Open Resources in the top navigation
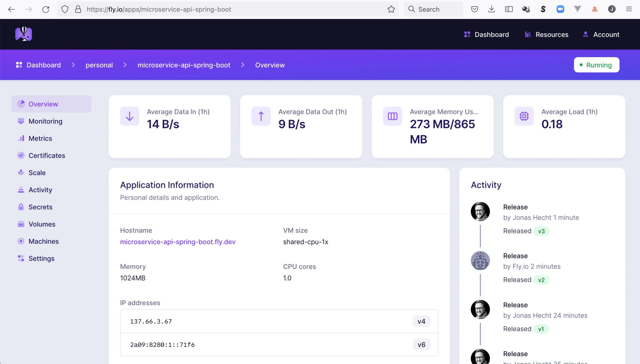Screen dimensions: 640x364 (546, 34)
